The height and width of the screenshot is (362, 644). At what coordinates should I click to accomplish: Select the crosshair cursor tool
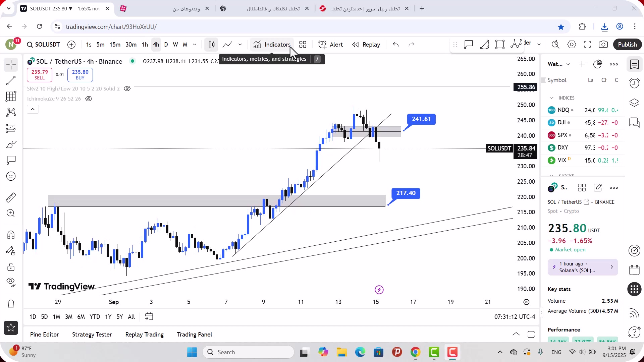click(x=11, y=64)
